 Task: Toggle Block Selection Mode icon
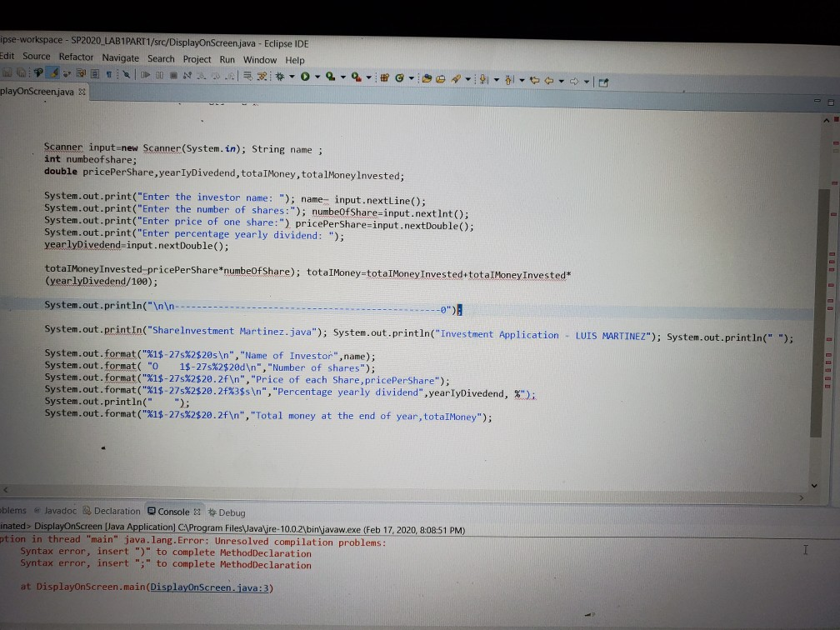[95, 74]
